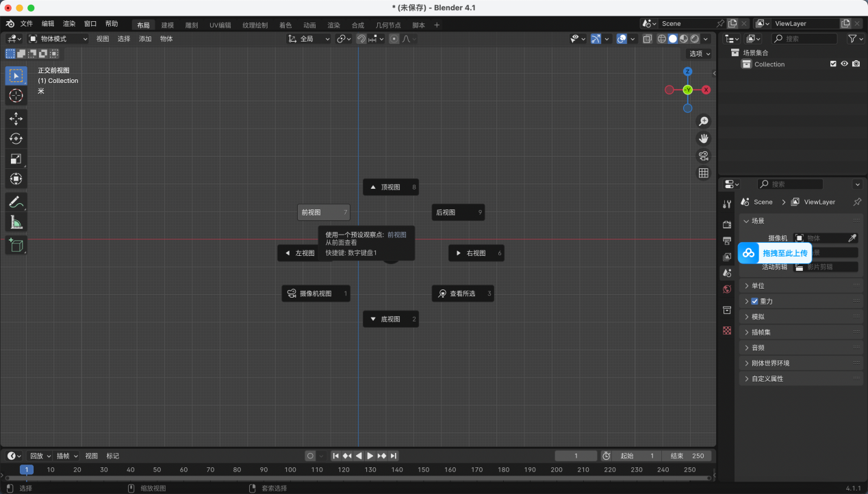The image size is (868, 494).
Task: Expand the 插帧集 keying sets panel
Action: pos(801,332)
